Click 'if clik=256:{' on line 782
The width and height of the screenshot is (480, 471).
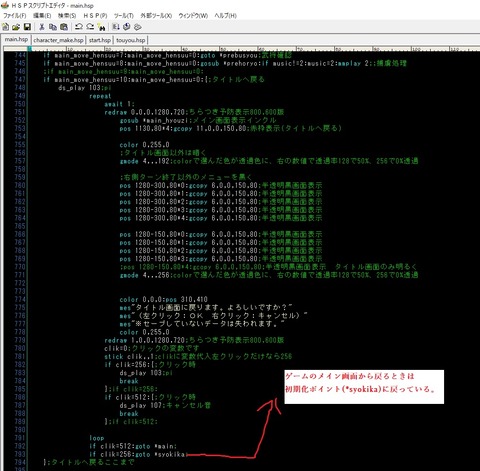(x=129, y=365)
